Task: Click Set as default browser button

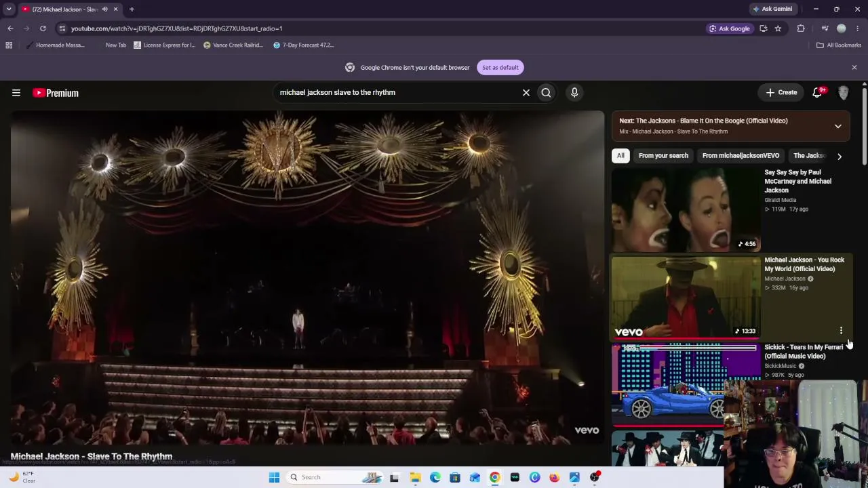Action: (500, 67)
